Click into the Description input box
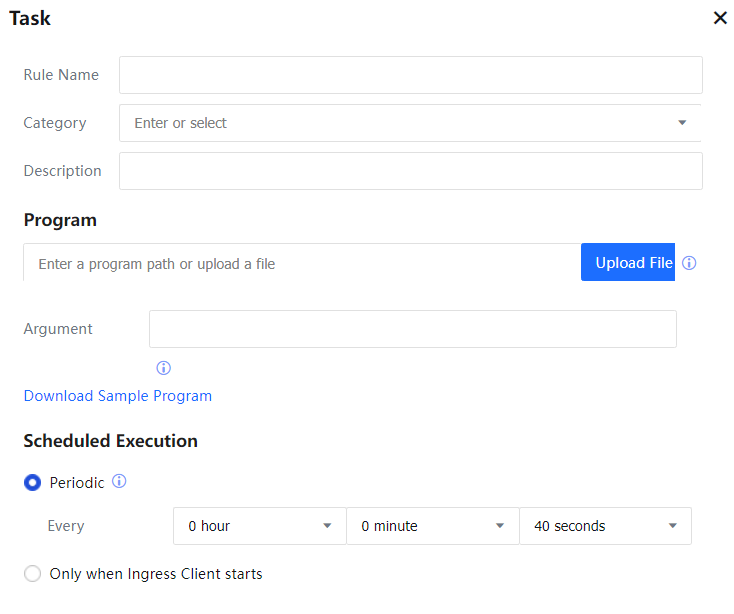Viewport: 734px width, 614px height. coord(410,171)
